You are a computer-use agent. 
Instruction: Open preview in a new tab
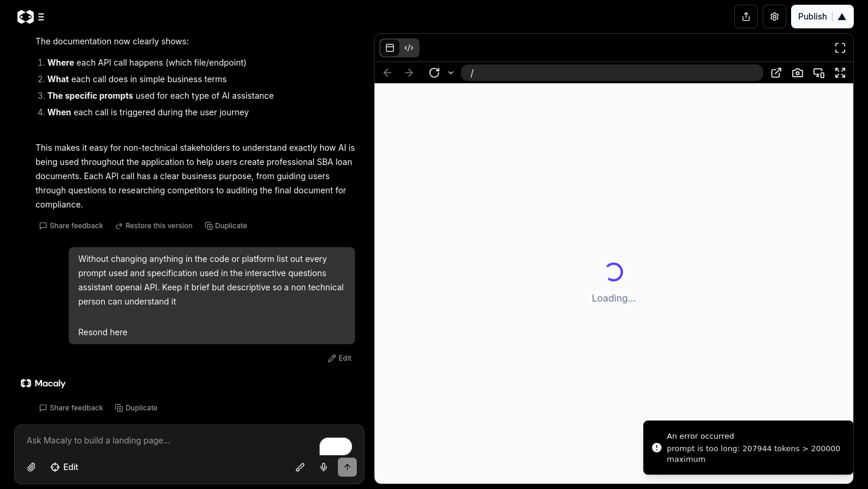776,73
